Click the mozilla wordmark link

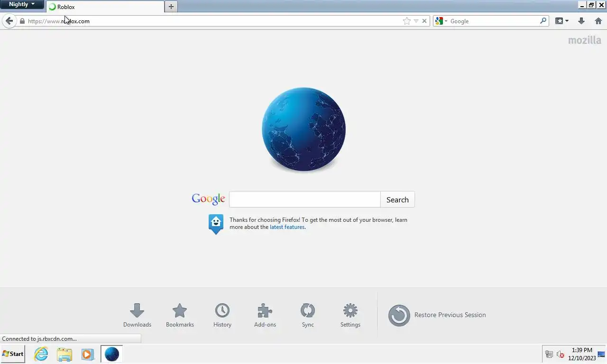[x=585, y=40]
